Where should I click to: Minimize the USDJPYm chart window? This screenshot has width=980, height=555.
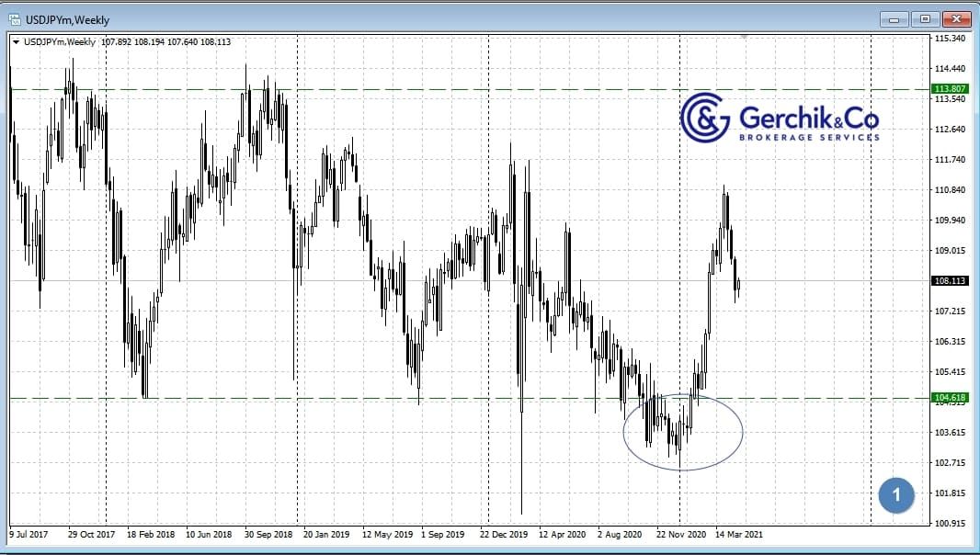coord(893,18)
